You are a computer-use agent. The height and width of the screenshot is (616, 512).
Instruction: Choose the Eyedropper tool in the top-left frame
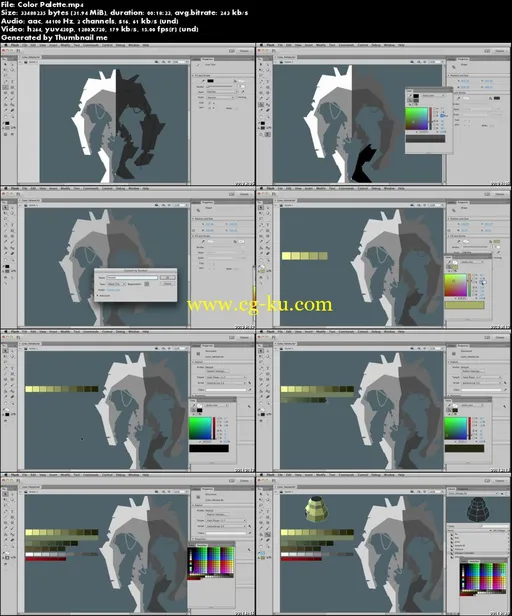pyautogui.click(x=6, y=110)
